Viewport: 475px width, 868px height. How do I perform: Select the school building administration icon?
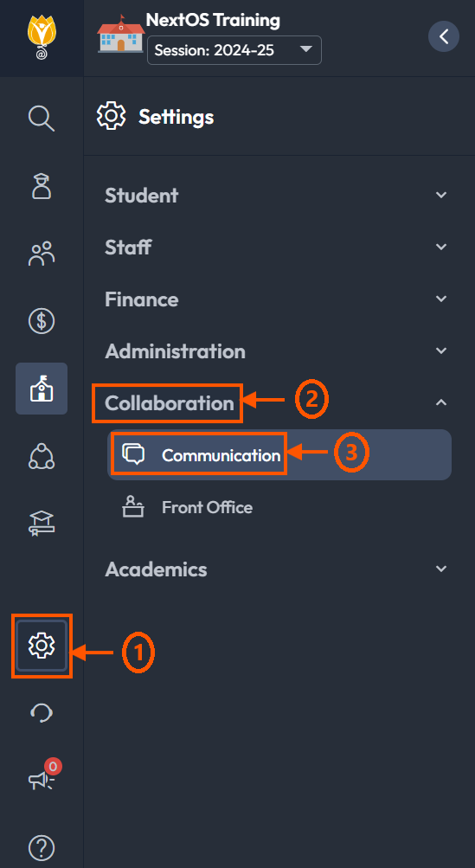pyautogui.click(x=42, y=389)
